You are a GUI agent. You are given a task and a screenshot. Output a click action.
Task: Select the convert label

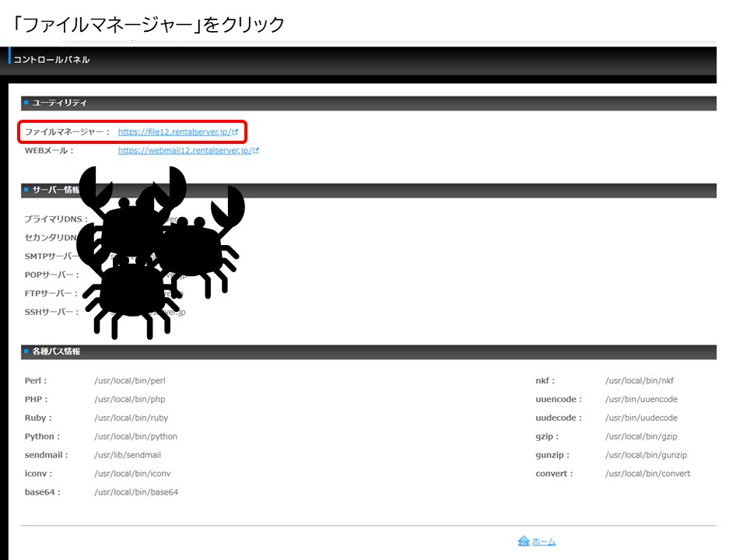[x=554, y=474]
